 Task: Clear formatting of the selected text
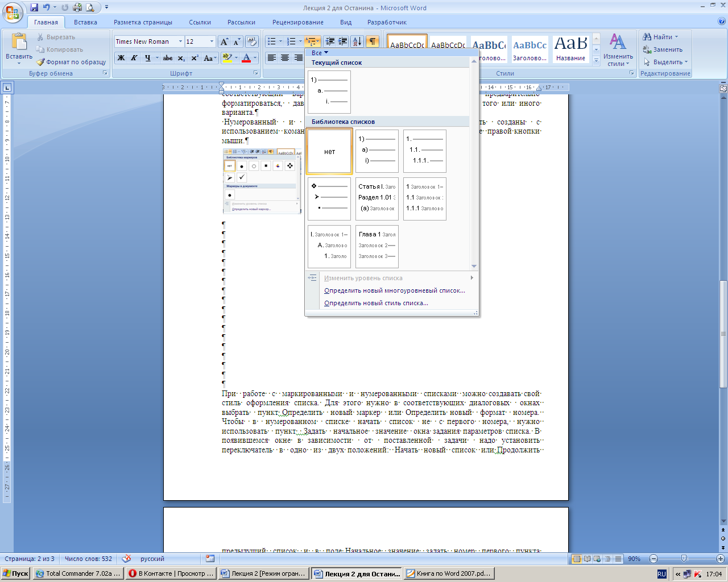click(x=252, y=41)
